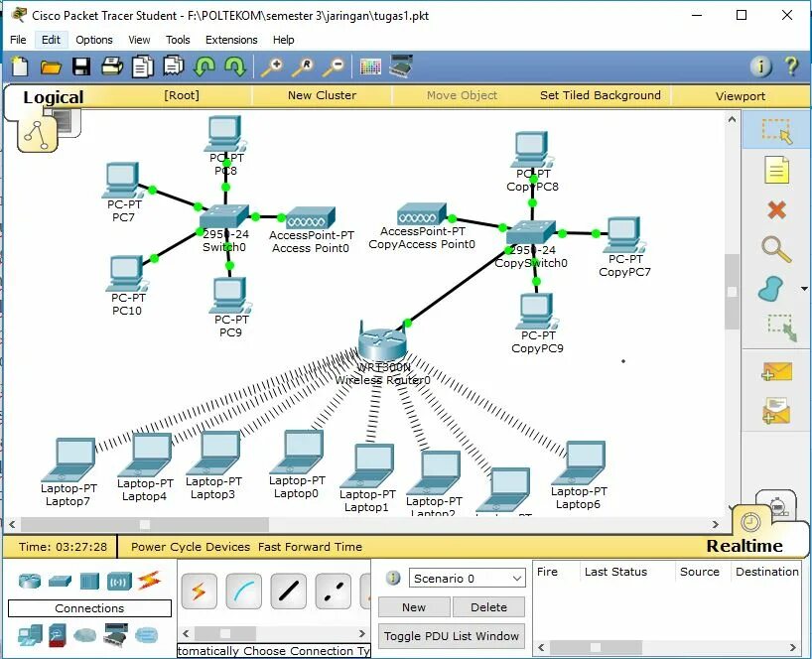Choose the Draw Polygon shape tool
Image resolution: width=812 pixels, height=659 pixels.
click(771, 289)
